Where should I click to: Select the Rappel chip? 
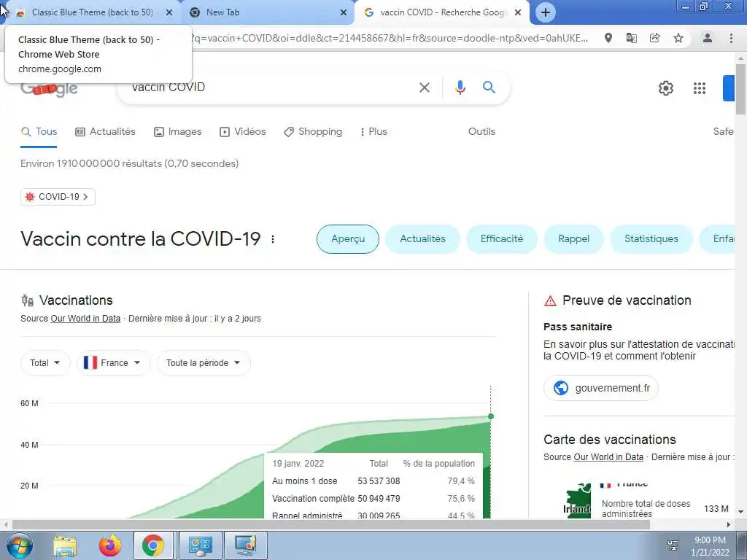click(x=573, y=239)
